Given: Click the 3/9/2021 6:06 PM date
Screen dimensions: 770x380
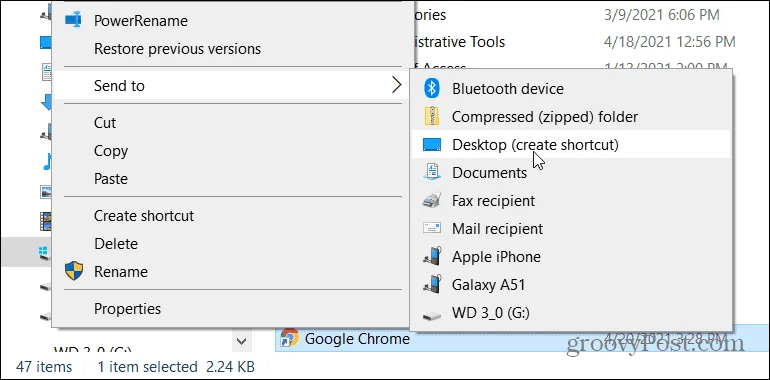Looking at the screenshot, I should (x=661, y=15).
